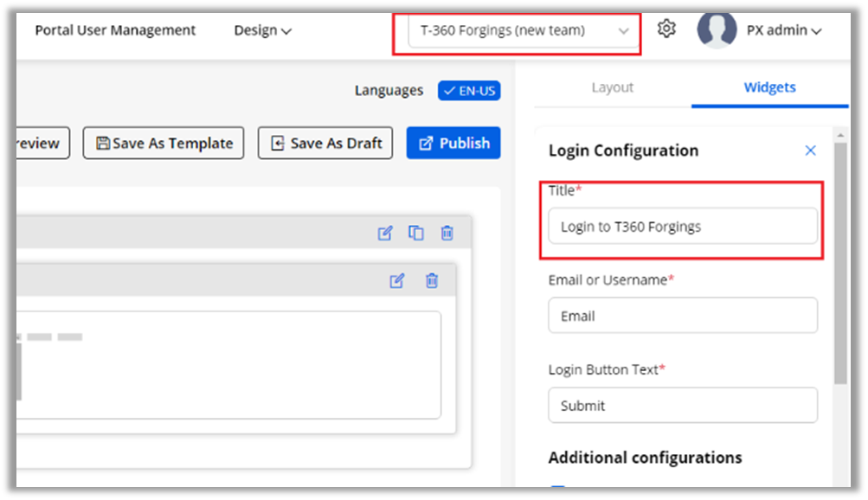Delete the outer row with trash icon
Viewport: 868px width, 500px height.
[x=447, y=233]
